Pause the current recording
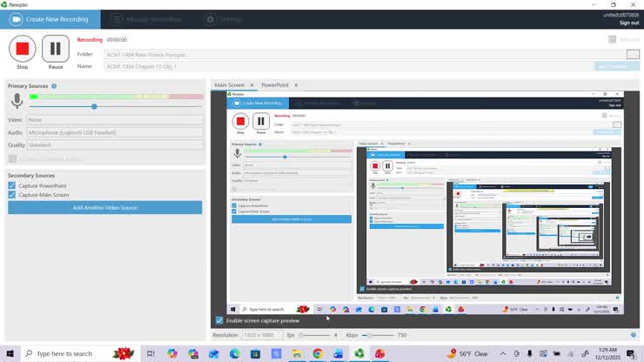 pyautogui.click(x=56, y=49)
